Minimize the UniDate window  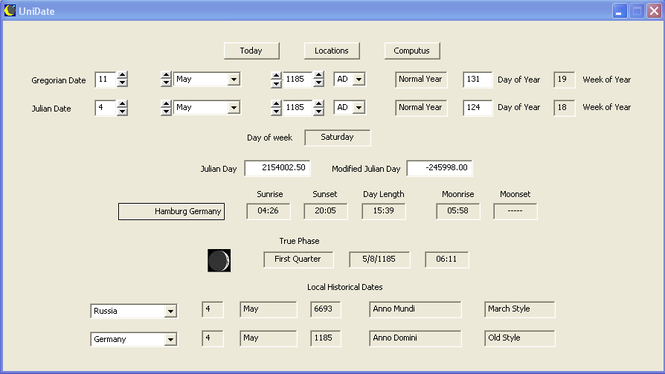(619, 11)
